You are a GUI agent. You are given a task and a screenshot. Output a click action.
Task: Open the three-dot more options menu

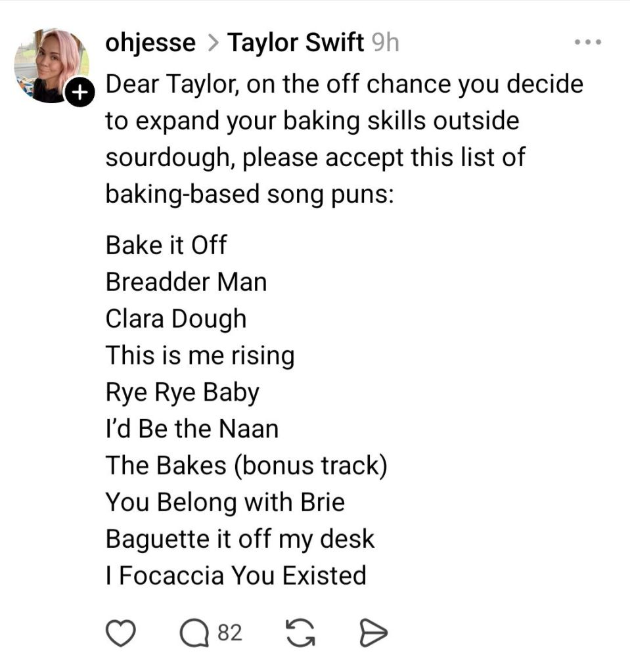click(587, 43)
